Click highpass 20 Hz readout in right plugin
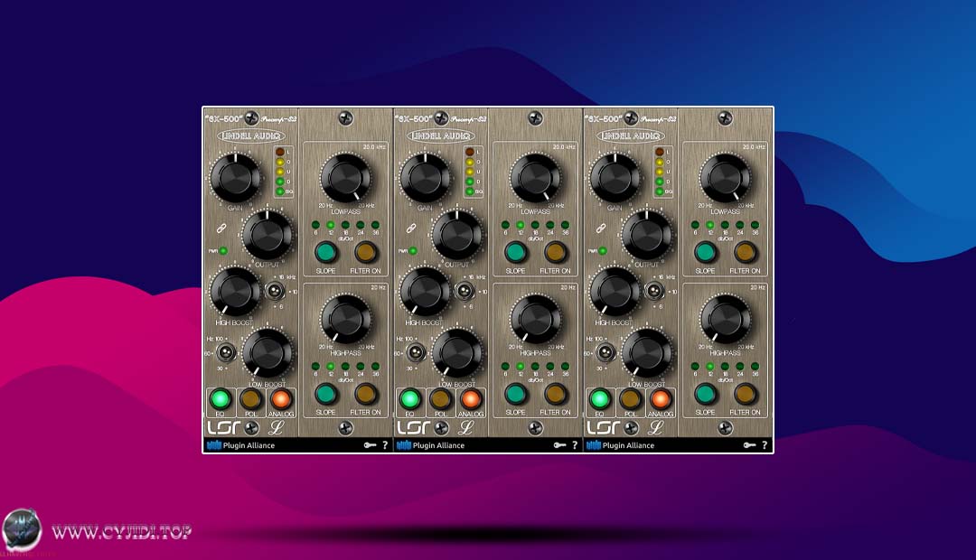 click(757, 287)
